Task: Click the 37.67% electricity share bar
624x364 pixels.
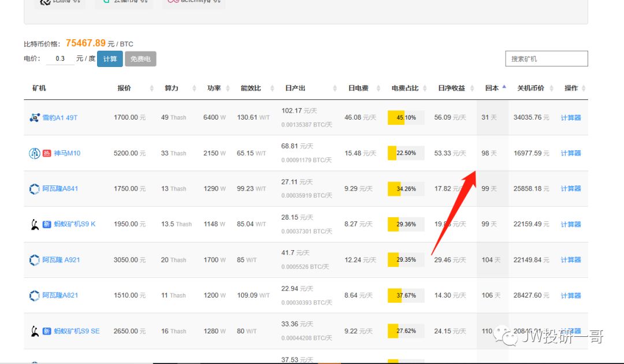Action: (x=406, y=296)
